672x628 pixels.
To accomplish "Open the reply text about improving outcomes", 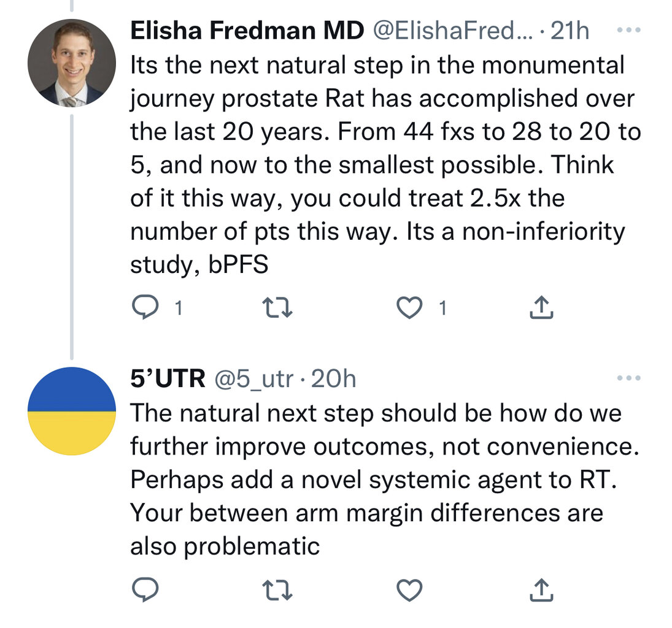I will [x=384, y=480].
